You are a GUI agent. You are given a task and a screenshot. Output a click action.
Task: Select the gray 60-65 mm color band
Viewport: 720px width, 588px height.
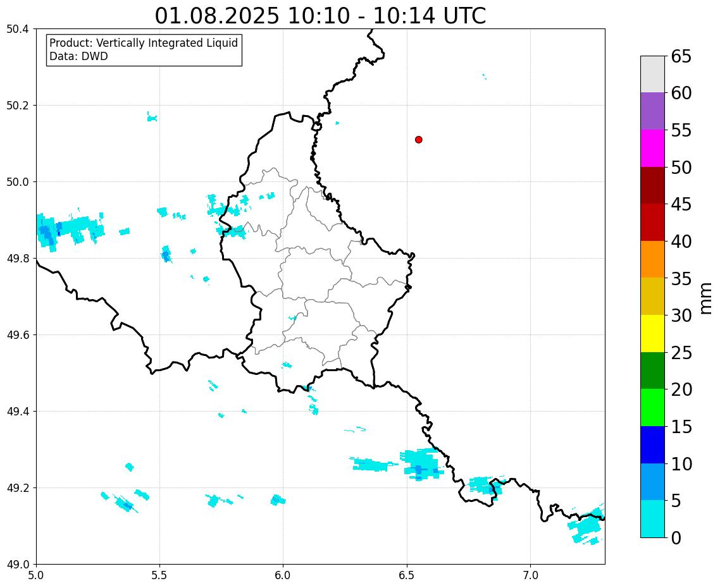(x=652, y=75)
